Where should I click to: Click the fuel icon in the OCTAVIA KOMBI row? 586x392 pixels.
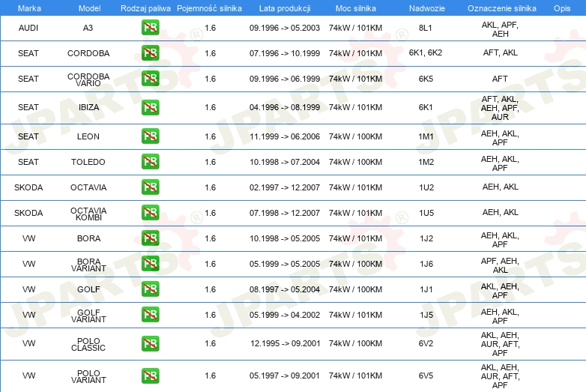(150, 212)
